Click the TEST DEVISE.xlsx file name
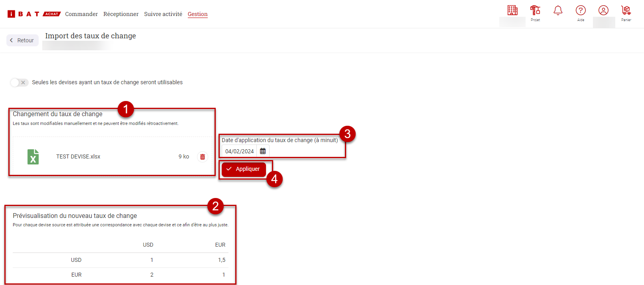Image resolution: width=644 pixels, height=285 pixels. pyautogui.click(x=78, y=156)
